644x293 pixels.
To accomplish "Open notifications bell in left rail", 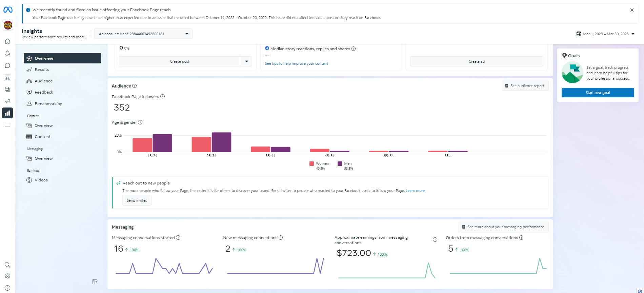I will point(7,53).
